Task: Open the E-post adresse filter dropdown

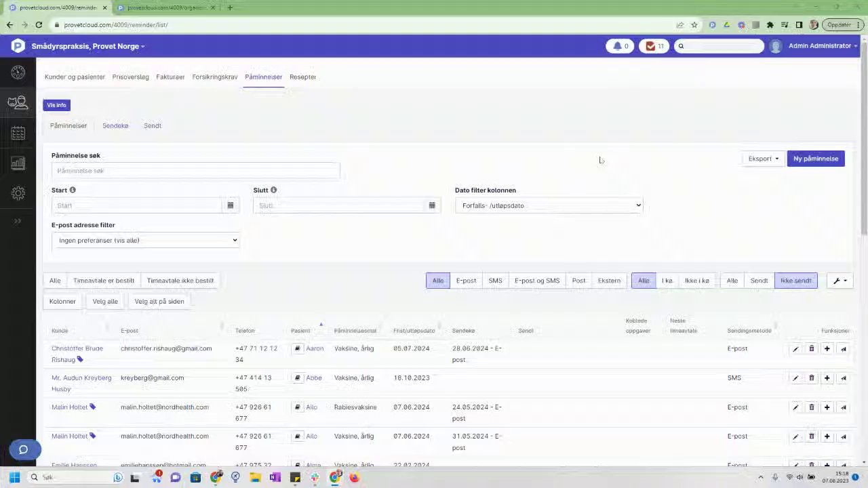Action: (146, 240)
